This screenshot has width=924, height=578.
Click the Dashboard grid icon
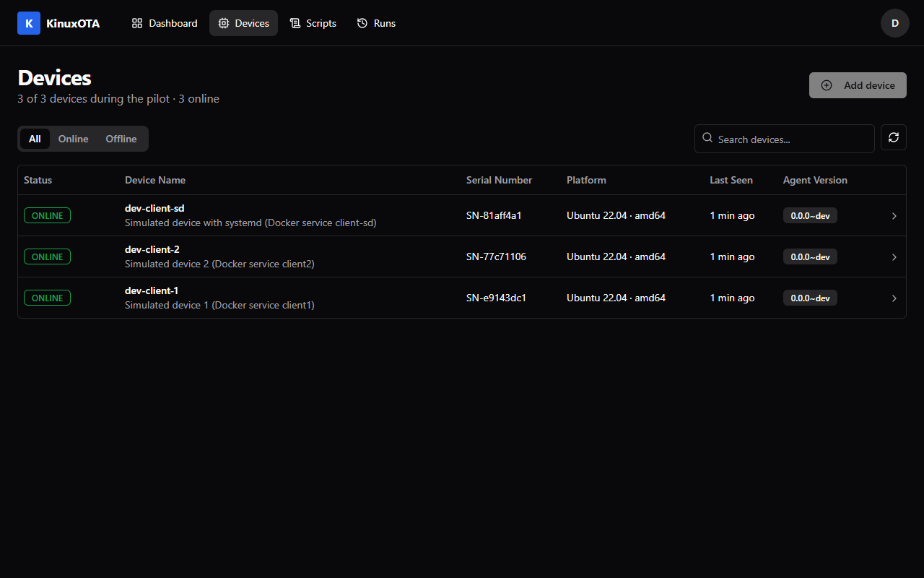point(137,23)
